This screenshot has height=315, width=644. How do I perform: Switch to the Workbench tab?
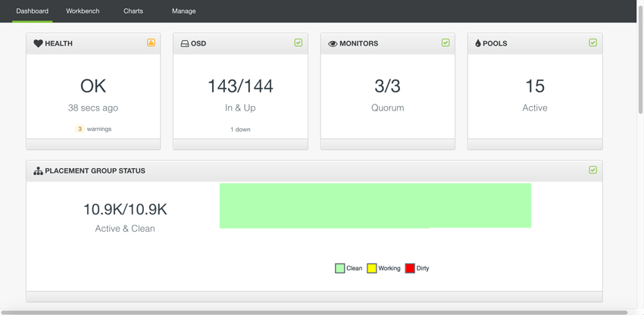pos(83,11)
